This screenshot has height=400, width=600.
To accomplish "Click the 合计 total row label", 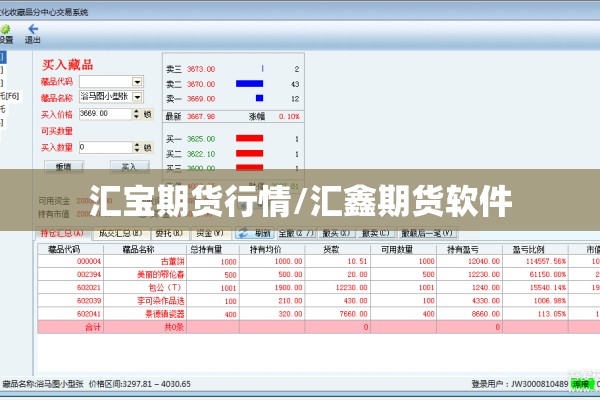I will 93,327.
